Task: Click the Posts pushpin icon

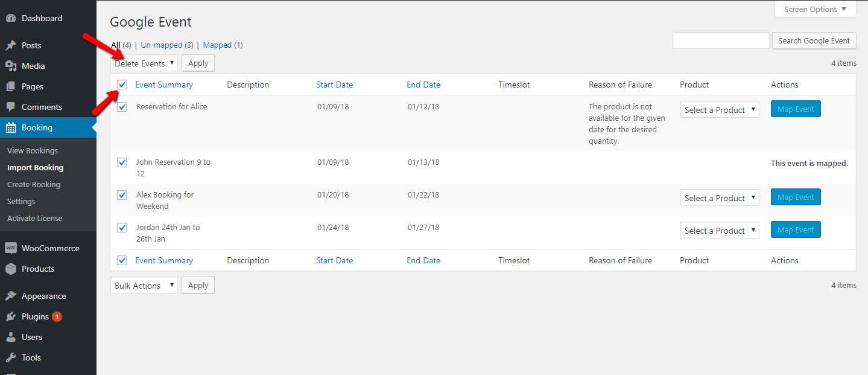Action: pyautogui.click(x=11, y=46)
